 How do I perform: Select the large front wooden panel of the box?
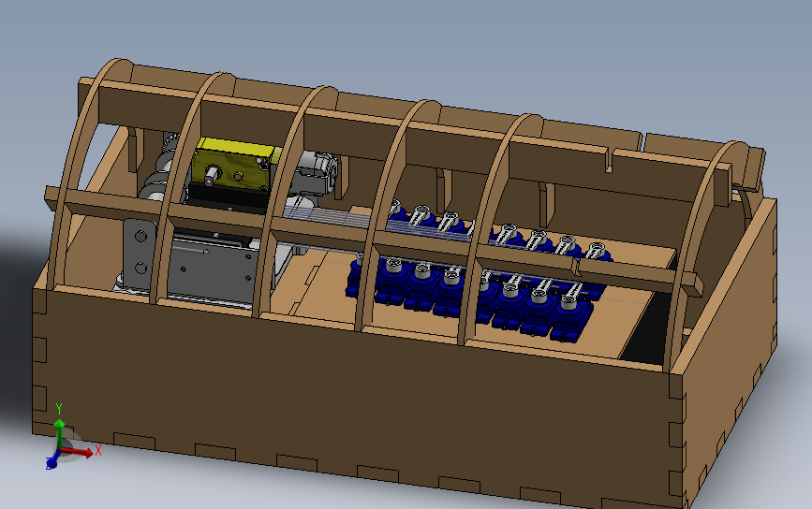tap(358, 399)
